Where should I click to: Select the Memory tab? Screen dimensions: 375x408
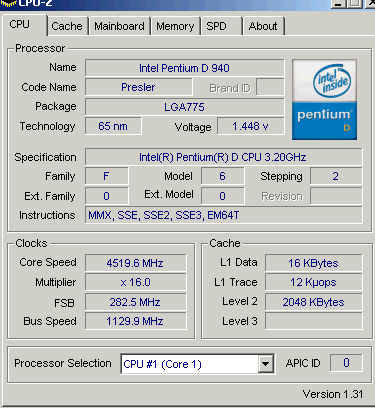tap(175, 26)
